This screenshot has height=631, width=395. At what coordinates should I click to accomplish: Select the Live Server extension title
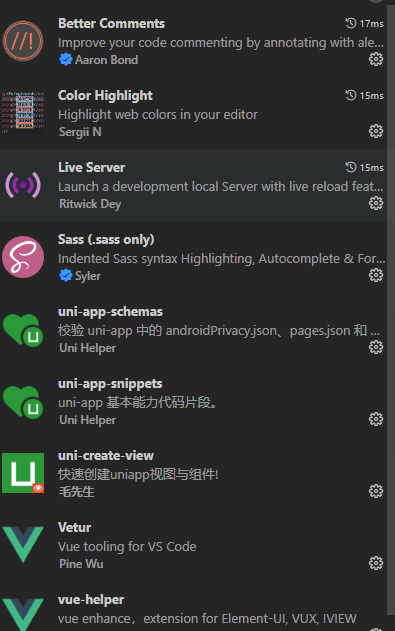click(x=91, y=167)
